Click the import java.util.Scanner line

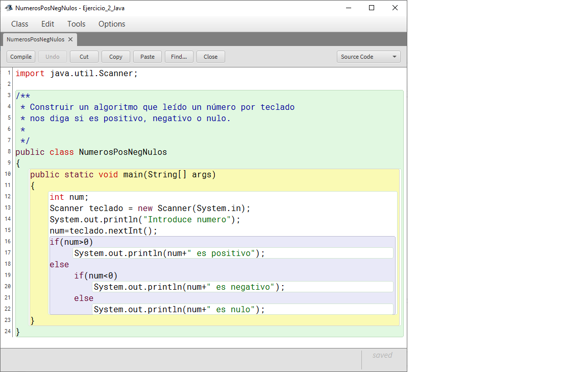pyautogui.click(x=77, y=74)
